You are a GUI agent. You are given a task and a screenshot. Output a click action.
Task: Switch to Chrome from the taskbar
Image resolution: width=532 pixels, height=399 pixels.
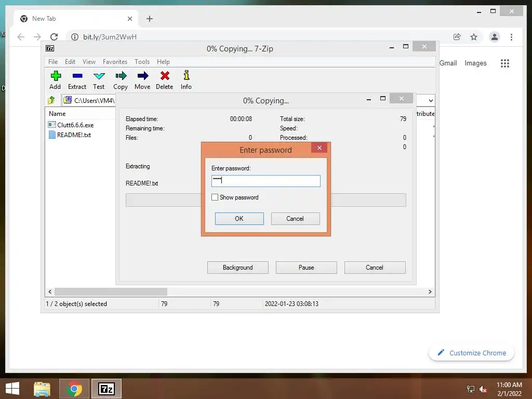pos(74,389)
